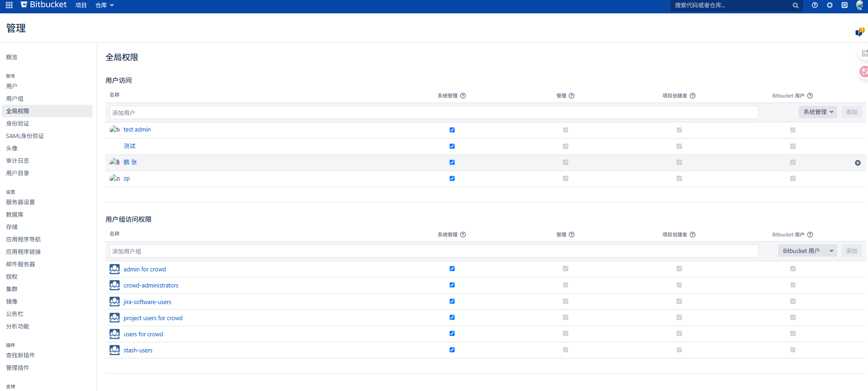Remove the 鹏 张 user permission entry
Viewport: 868px width, 391px height.
857,163
